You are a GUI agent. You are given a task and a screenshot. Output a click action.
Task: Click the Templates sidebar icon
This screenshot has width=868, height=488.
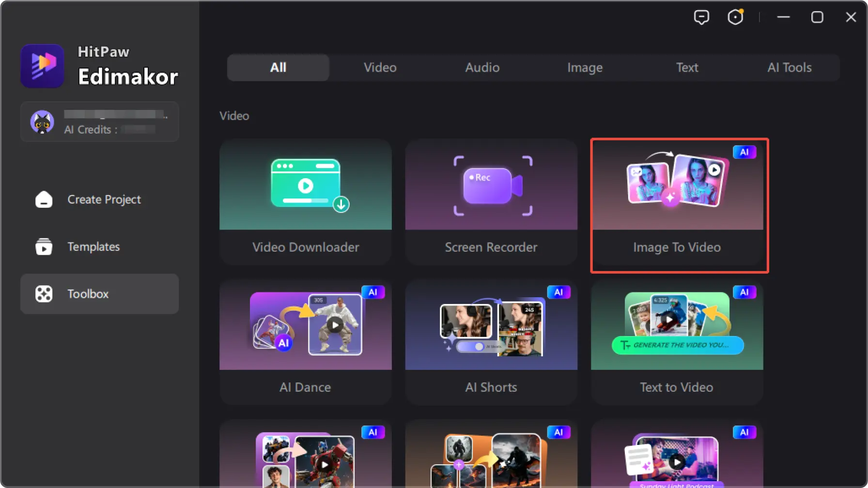pos(44,246)
